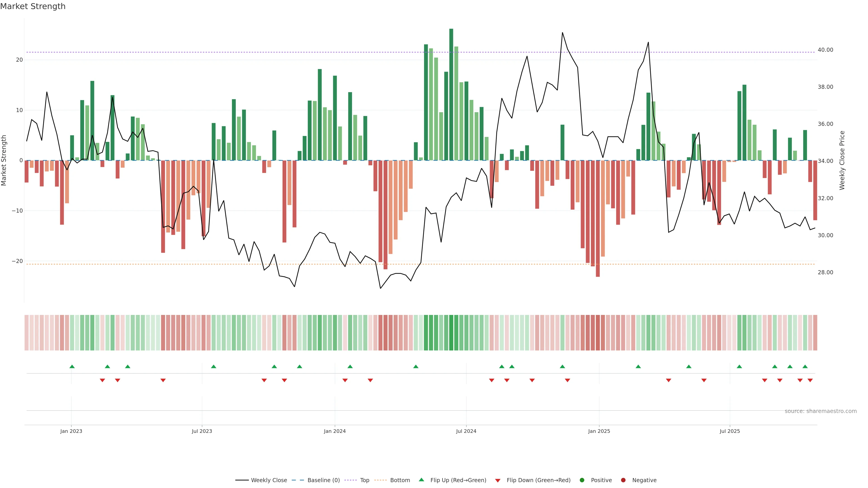Click the green Positive legend dot
Viewport: 868px width, 488px height.
point(582,480)
